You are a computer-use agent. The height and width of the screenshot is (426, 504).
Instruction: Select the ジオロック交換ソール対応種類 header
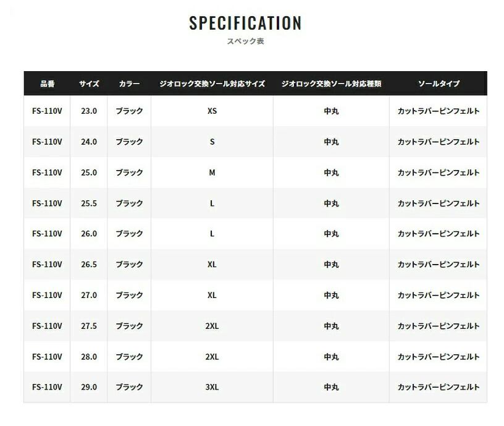331,83
